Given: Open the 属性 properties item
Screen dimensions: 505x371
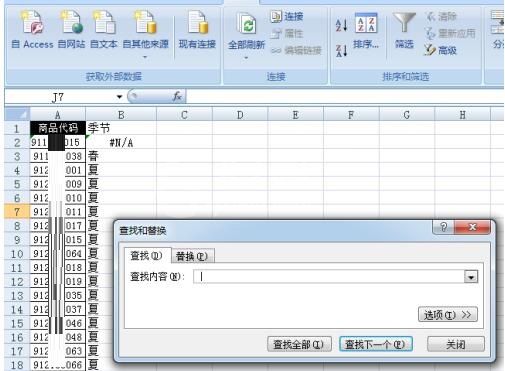Looking at the screenshot, I should click(x=286, y=33).
